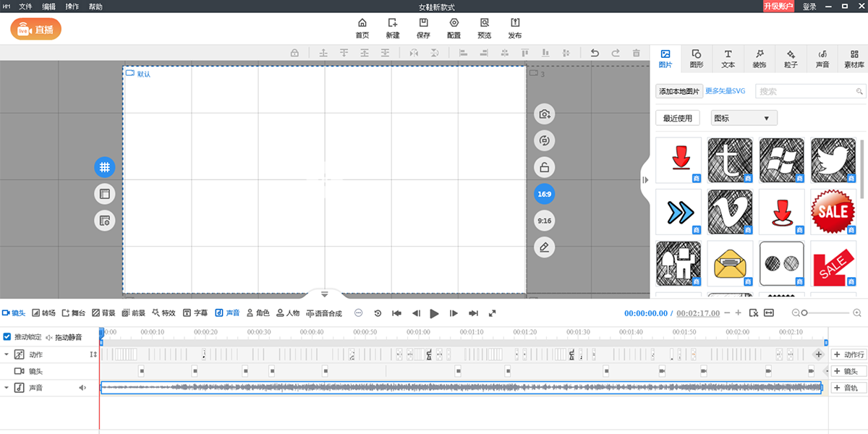Preview the animation with 预览
This screenshot has width=868, height=434.
[484, 28]
